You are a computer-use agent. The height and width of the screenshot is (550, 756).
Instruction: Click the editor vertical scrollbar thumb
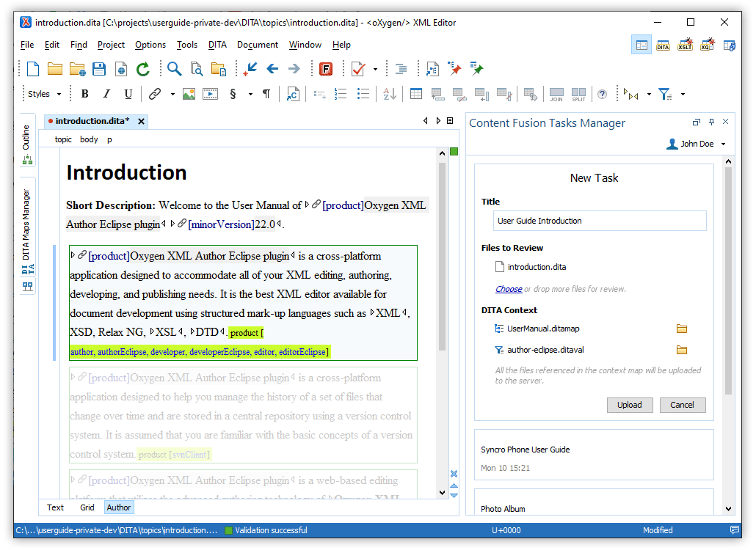pos(442,256)
